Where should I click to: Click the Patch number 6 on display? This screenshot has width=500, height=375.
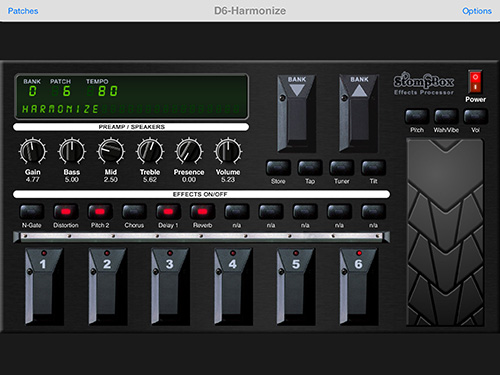pos(66,91)
